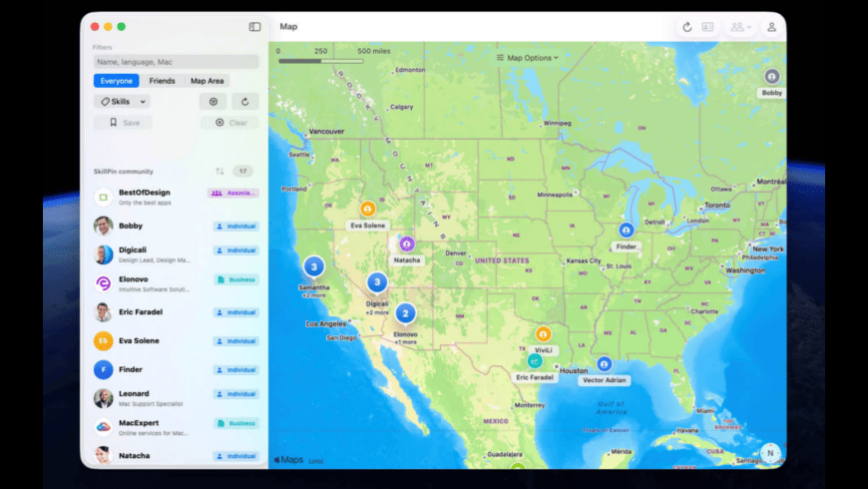Click the ViviLi orange map pin

click(x=543, y=334)
